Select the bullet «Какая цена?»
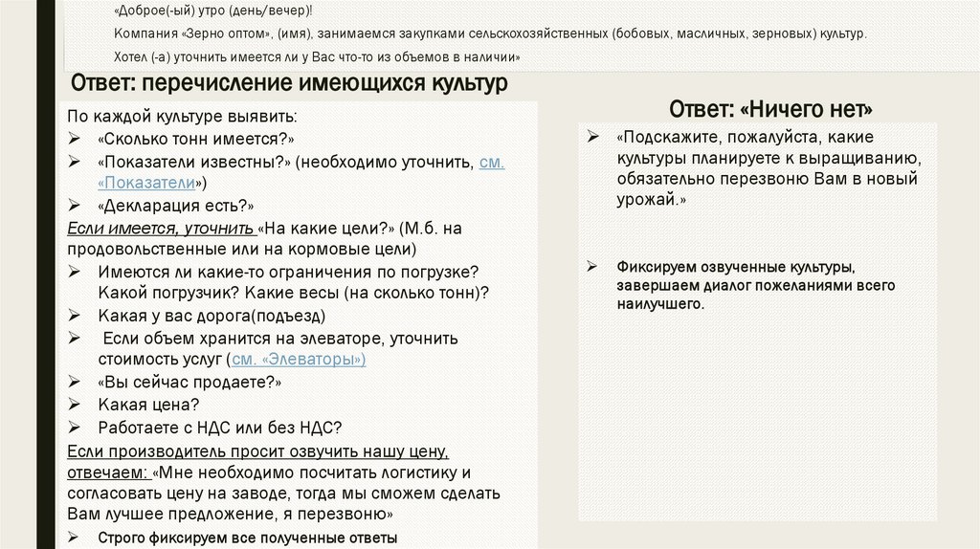Image resolution: width=980 pixels, height=549 pixels. [x=148, y=405]
